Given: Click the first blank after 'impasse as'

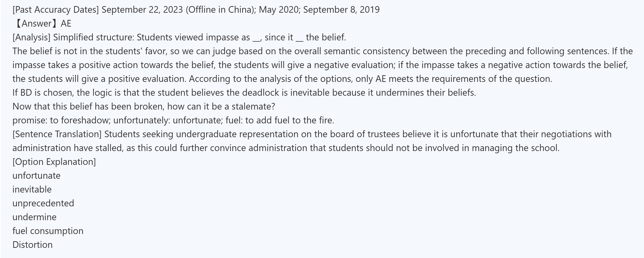Looking at the screenshot, I should tap(256, 38).
